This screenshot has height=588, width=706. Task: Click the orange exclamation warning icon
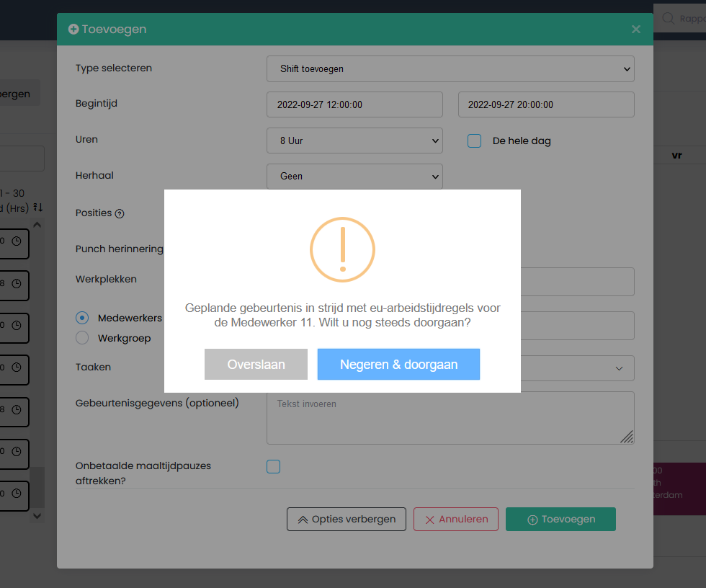pos(342,249)
